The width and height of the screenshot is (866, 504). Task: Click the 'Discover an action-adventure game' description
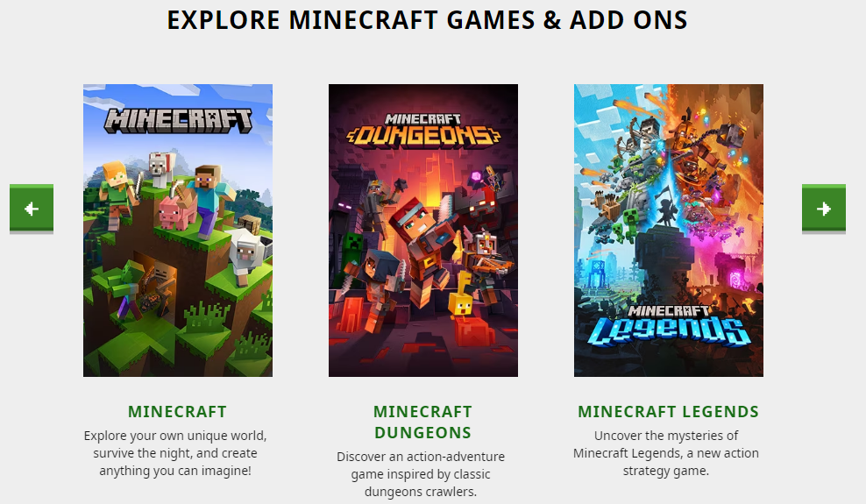pyautogui.click(x=421, y=474)
